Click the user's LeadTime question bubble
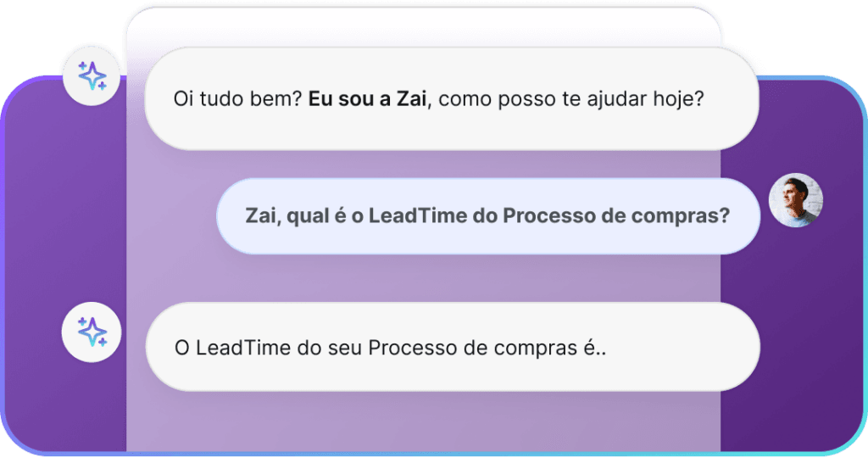The height and width of the screenshot is (458, 868). (x=487, y=215)
